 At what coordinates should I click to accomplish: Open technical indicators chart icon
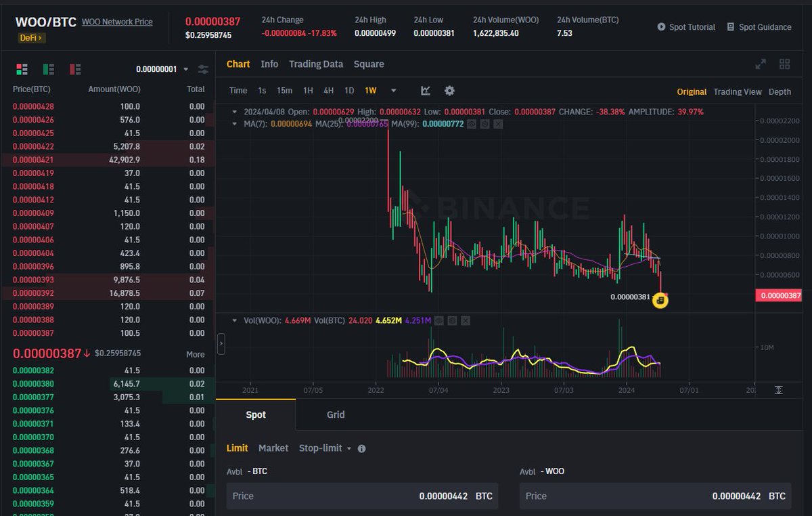pyautogui.click(x=426, y=91)
